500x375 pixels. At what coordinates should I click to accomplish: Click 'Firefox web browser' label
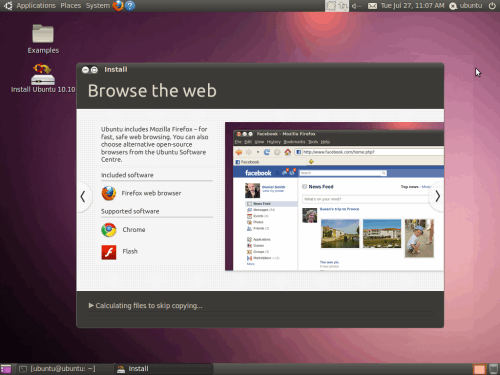[151, 193]
